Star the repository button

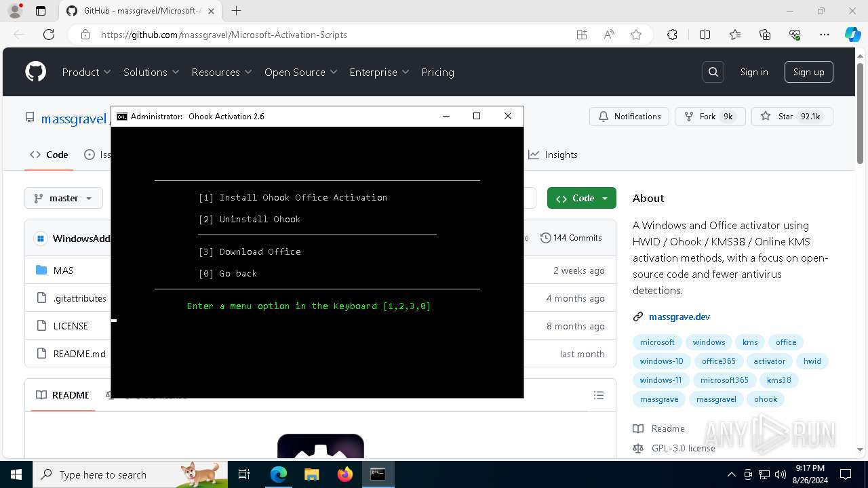(x=792, y=117)
